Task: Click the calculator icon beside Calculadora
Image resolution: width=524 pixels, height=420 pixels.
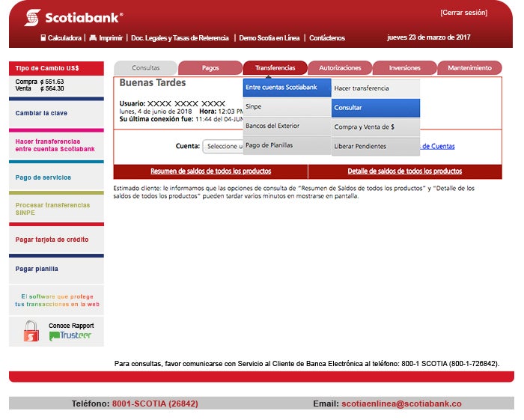Action: [x=43, y=37]
